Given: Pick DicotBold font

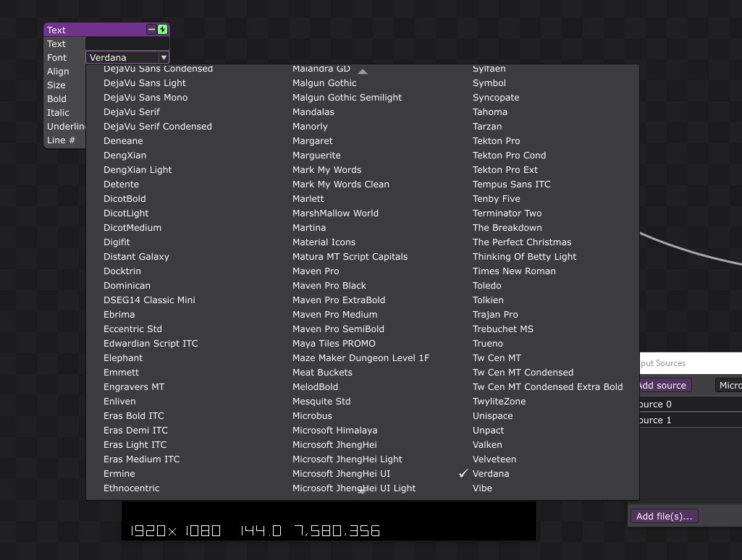Looking at the screenshot, I should point(125,199).
